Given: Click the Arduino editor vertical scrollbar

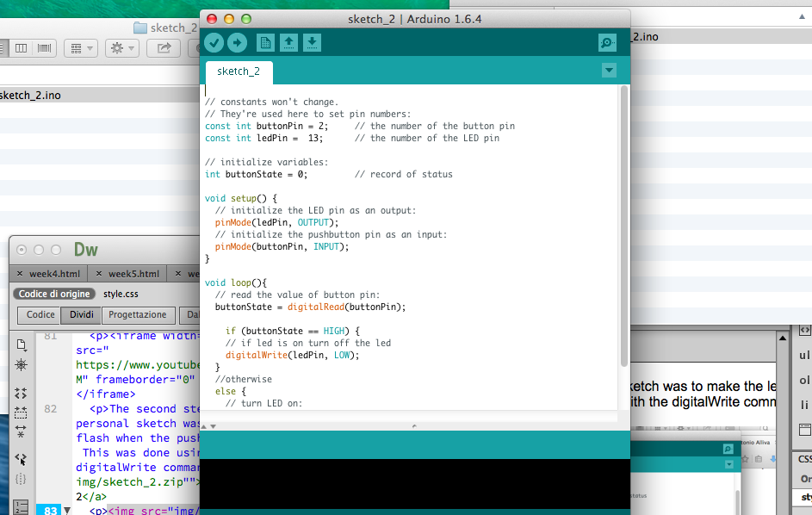Looking at the screenshot, I should coord(624,226).
